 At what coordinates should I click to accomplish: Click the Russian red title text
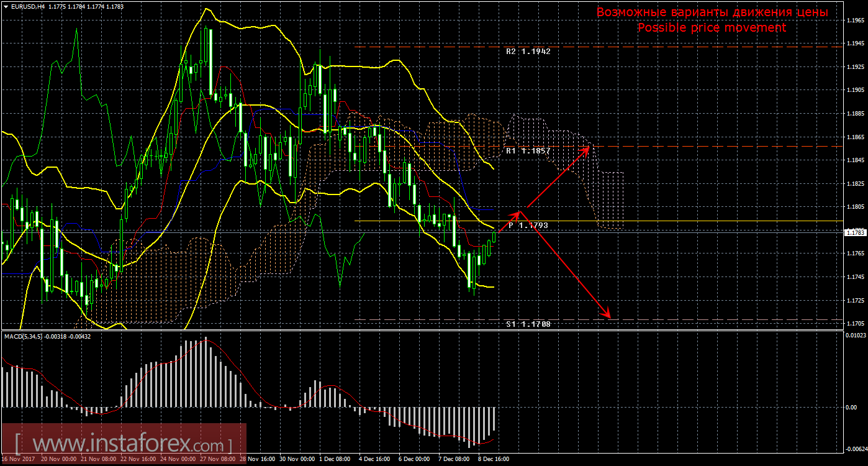click(712, 12)
